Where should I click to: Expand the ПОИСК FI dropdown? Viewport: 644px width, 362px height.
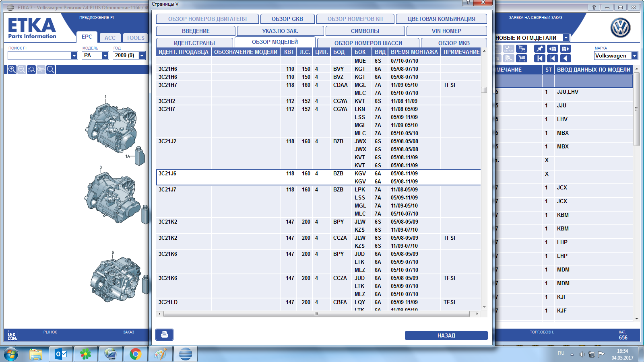[x=74, y=56]
